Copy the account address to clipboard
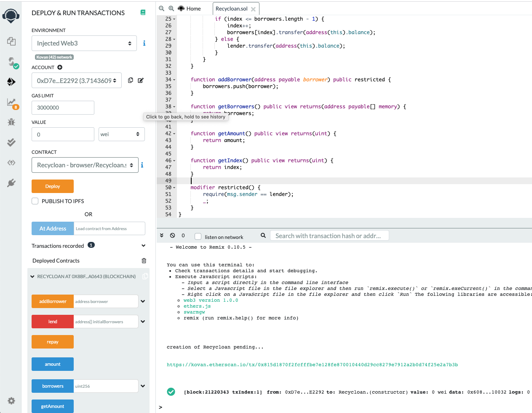Image resolution: width=532 pixels, height=413 pixels. [131, 80]
